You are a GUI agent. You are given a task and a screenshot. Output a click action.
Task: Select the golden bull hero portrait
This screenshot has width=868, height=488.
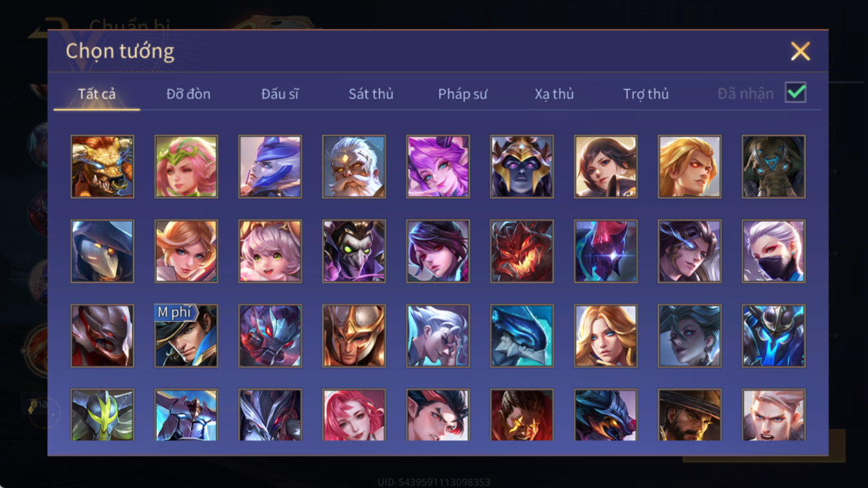pyautogui.click(x=102, y=167)
